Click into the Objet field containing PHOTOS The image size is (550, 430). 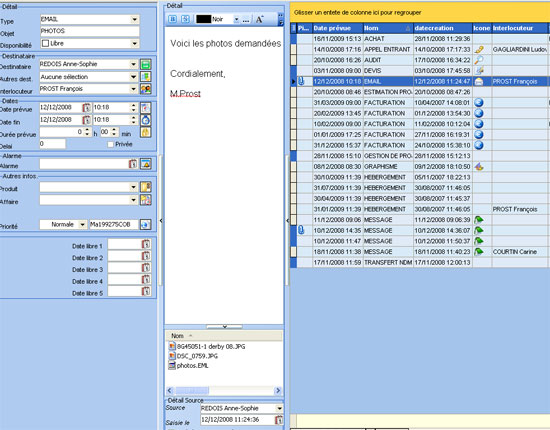tap(90, 31)
